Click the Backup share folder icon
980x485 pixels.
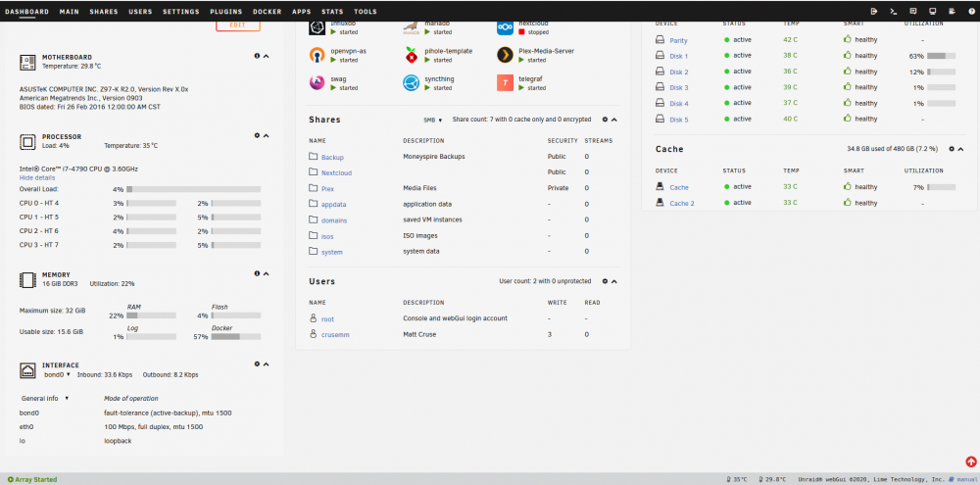click(x=314, y=156)
